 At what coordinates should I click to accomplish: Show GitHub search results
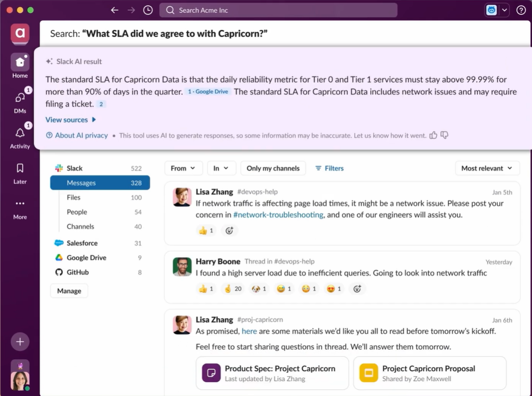point(100,272)
